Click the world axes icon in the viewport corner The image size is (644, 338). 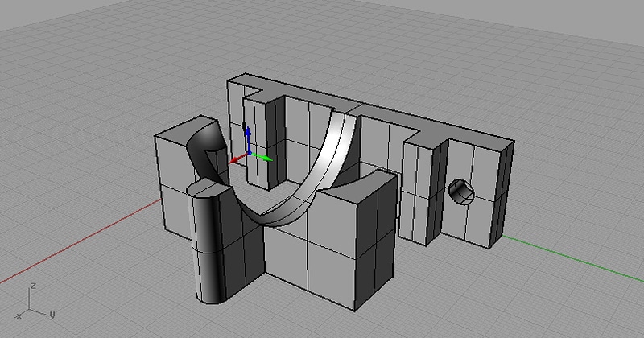(35, 302)
